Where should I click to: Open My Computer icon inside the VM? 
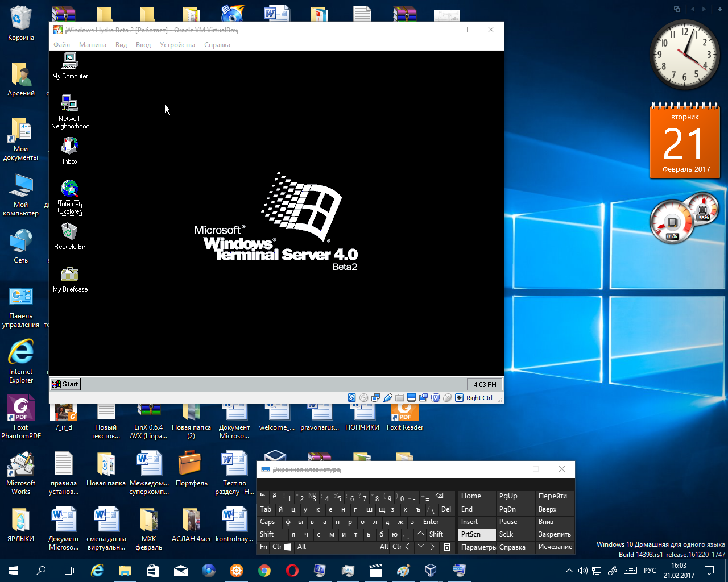point(70,65)
